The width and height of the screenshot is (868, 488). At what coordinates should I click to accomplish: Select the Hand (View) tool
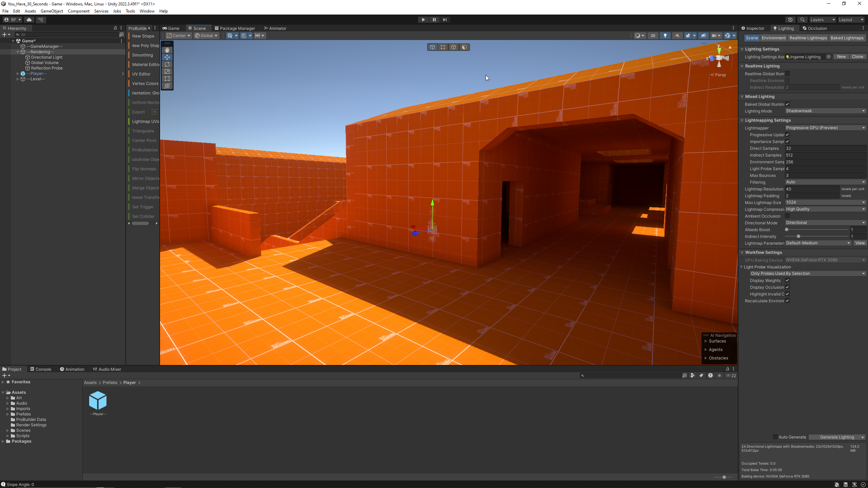(167, 50)
